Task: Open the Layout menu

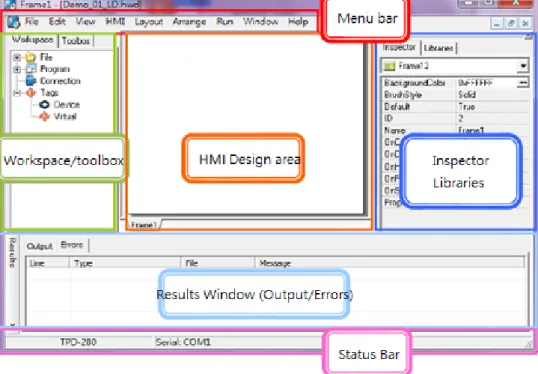Action: tap(149, 22)
